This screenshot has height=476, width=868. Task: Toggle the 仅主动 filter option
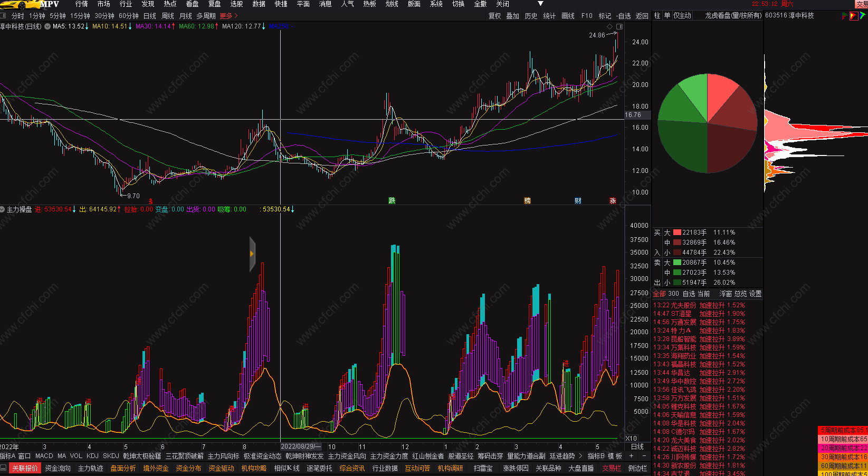click(x=682, y=16)
